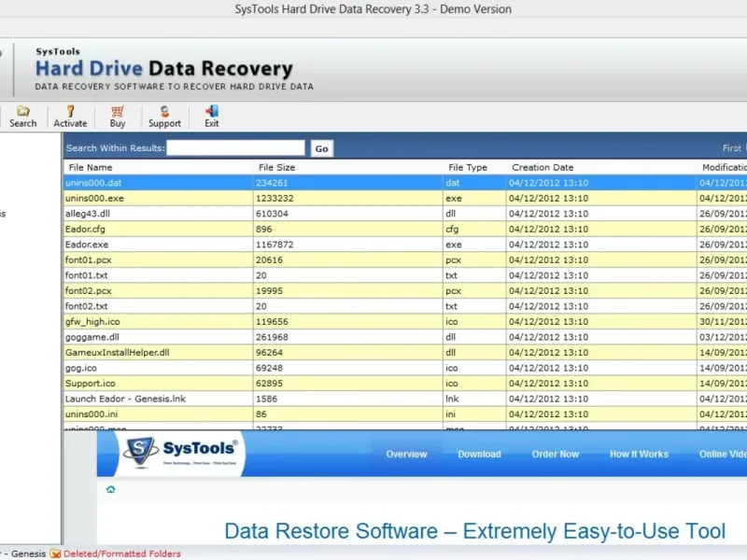Click the Deleted/Formatted Folders legend icon

point(56,553)
